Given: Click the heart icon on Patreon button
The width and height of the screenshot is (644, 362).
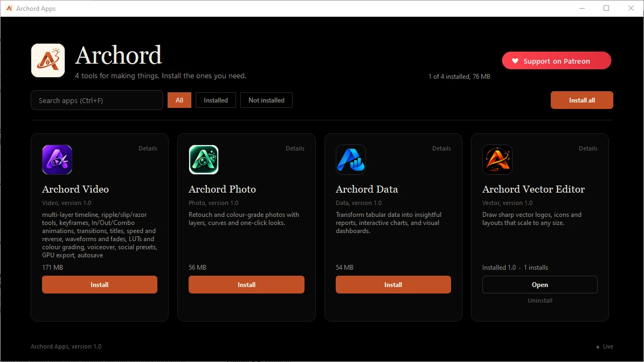Looking at the screenshot, I should [x=515, y=61].
